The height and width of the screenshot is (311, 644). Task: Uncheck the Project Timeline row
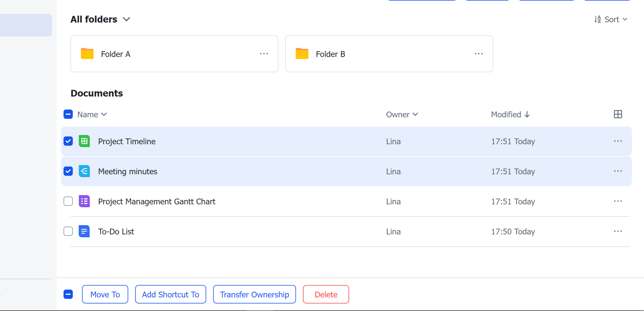[x=68, y=141]
